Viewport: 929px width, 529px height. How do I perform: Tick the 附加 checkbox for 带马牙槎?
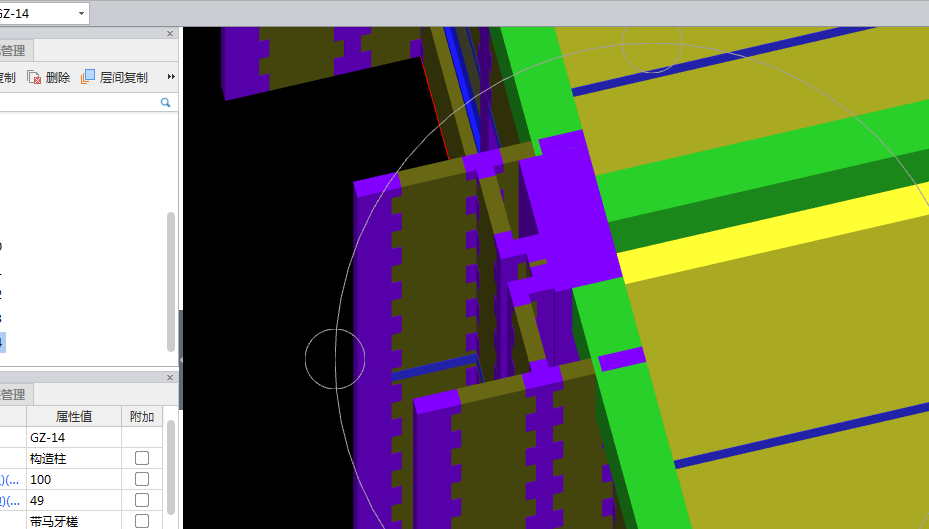[142, 521]
